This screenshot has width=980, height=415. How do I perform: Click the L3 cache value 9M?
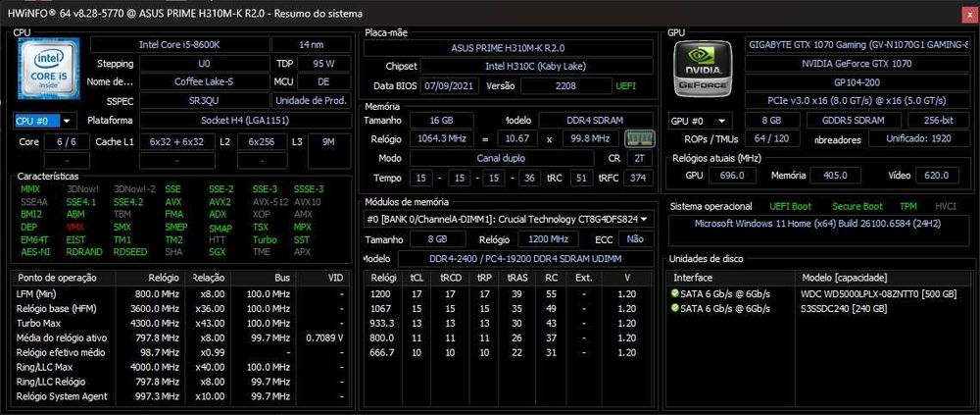(328, 142)
